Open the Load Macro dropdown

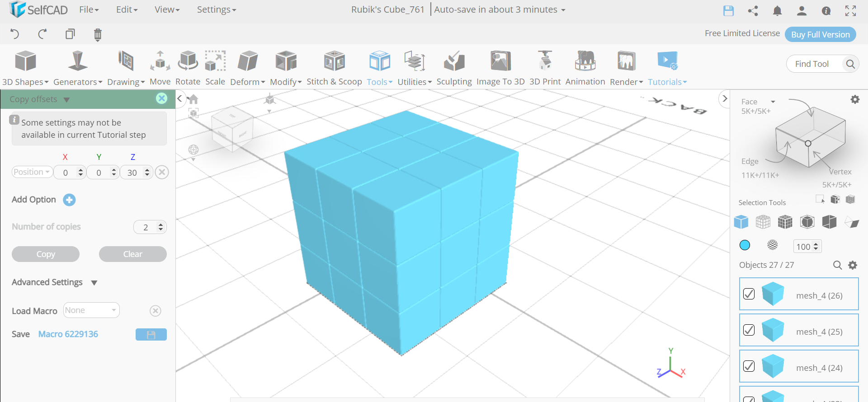click(91, 310)
